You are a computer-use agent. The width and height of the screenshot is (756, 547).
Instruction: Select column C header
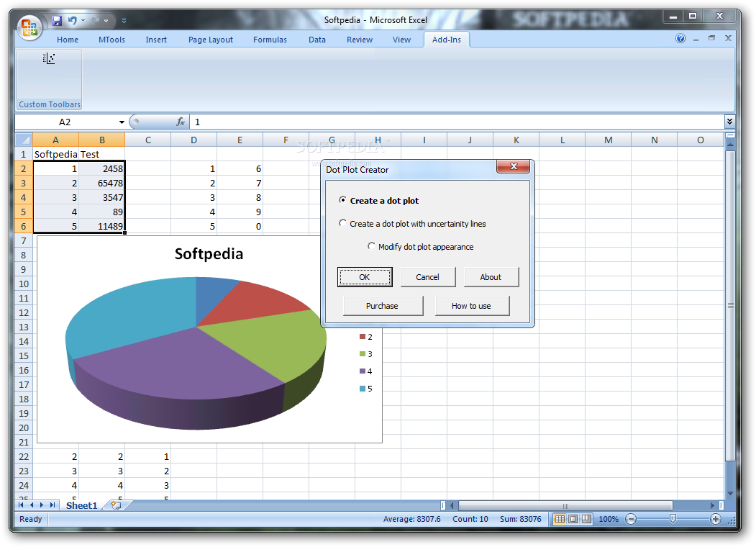pyautogui.click(x=148, y=140)
